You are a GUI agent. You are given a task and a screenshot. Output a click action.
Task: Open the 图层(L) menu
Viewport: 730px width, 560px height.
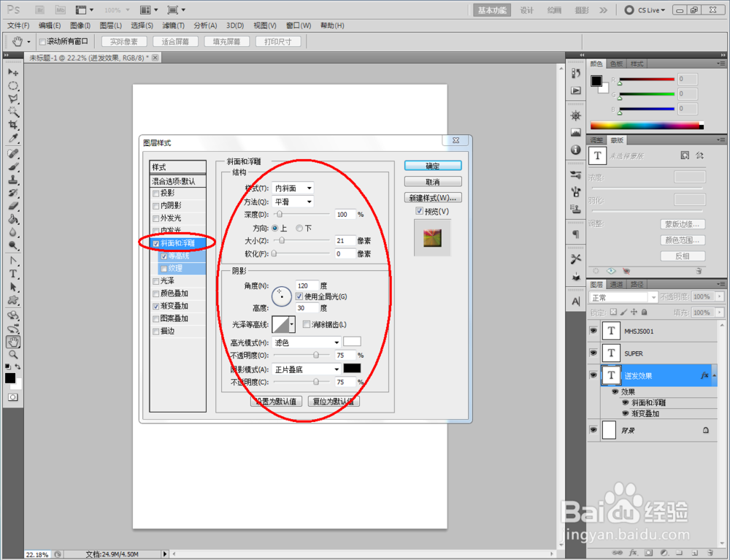point(110,26)
